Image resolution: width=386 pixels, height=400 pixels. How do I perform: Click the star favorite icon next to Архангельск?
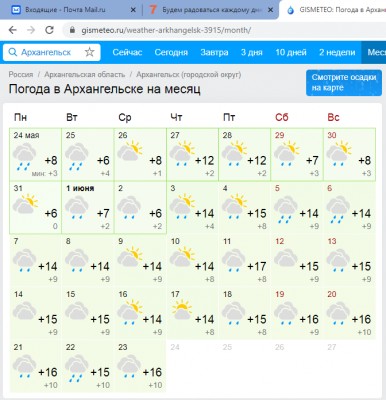tap(89, 52)
